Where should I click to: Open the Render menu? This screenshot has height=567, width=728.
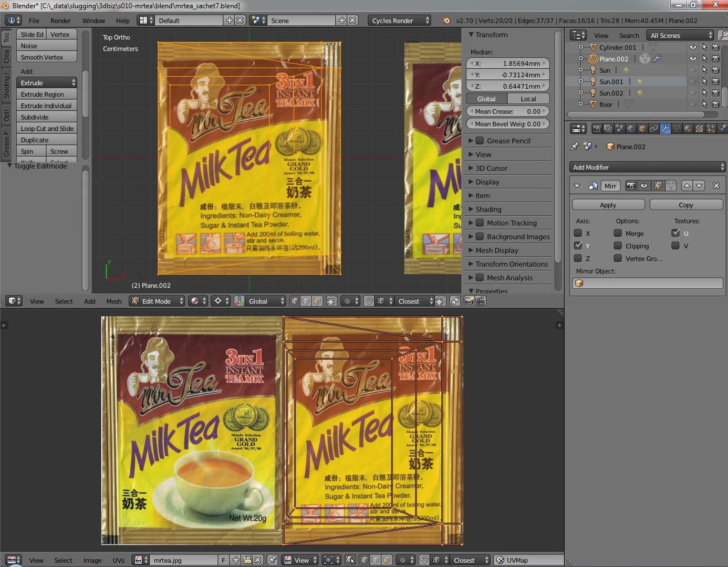[60, 20]
